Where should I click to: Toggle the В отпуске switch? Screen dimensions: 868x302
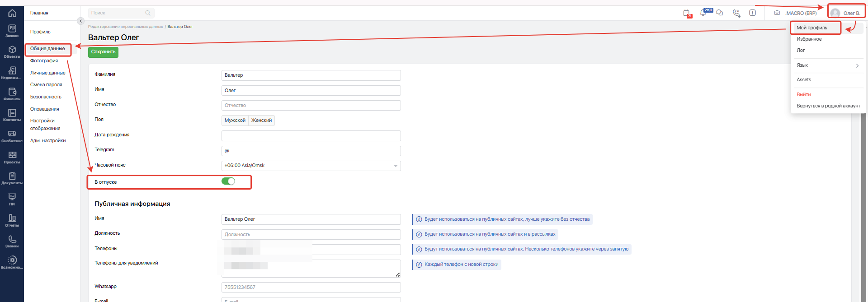(x=228, y=181)
